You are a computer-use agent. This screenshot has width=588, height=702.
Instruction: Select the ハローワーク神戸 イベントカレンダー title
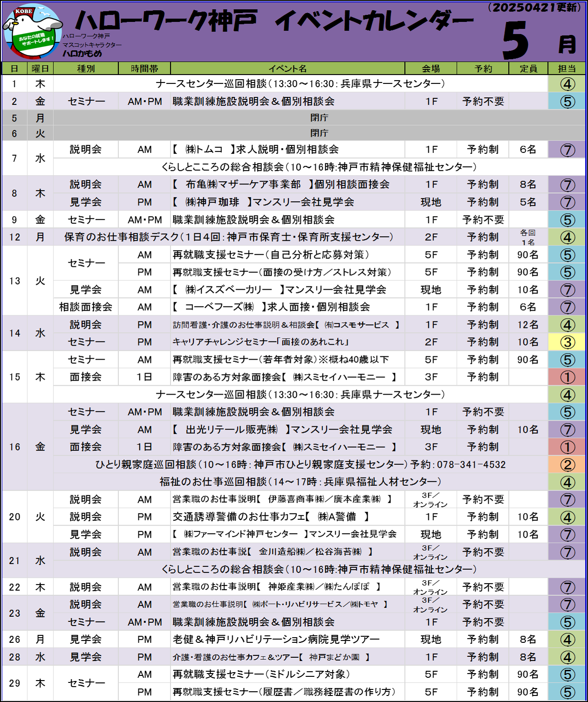(x=274, y=21)
